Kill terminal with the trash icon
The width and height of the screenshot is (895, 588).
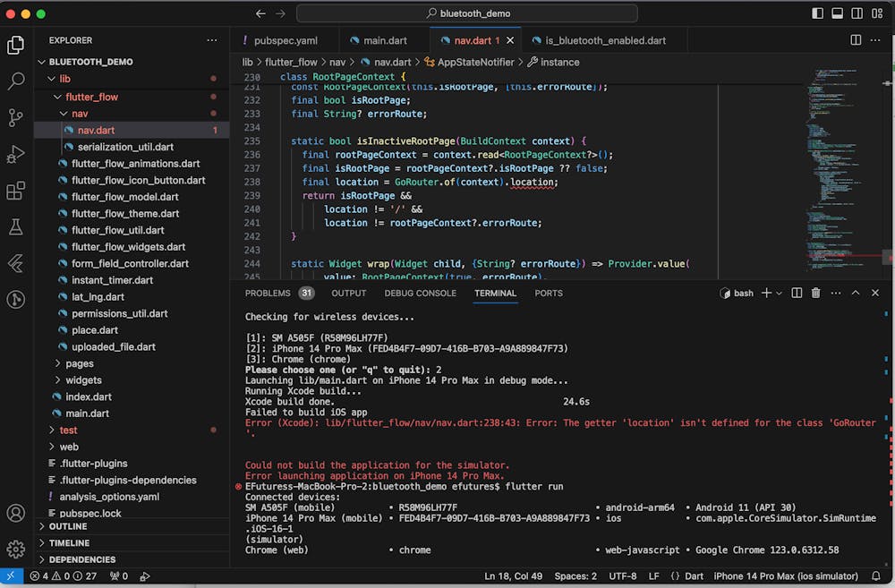[815, 293]
